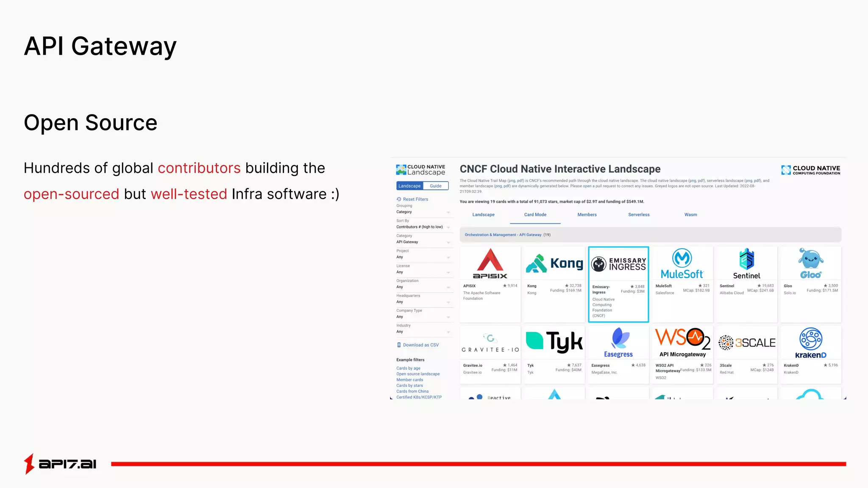
Task: Click the Cloud Native Computing Foundation logo
Action: tap(810, 170)
